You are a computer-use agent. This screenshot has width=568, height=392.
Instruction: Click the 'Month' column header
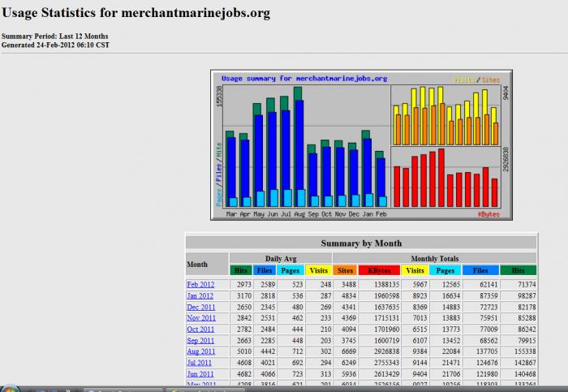click(197, 265)
